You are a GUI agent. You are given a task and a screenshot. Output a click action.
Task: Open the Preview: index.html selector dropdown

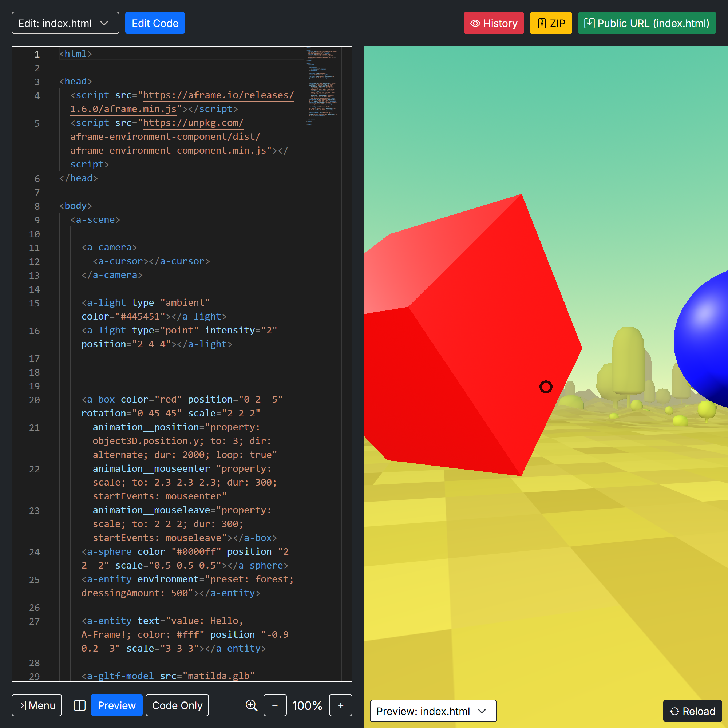433,711
